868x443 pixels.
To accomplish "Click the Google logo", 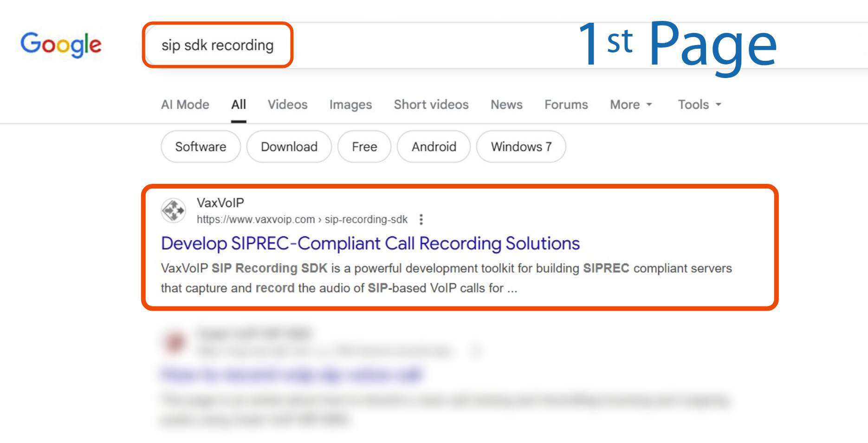I will 61,45.
